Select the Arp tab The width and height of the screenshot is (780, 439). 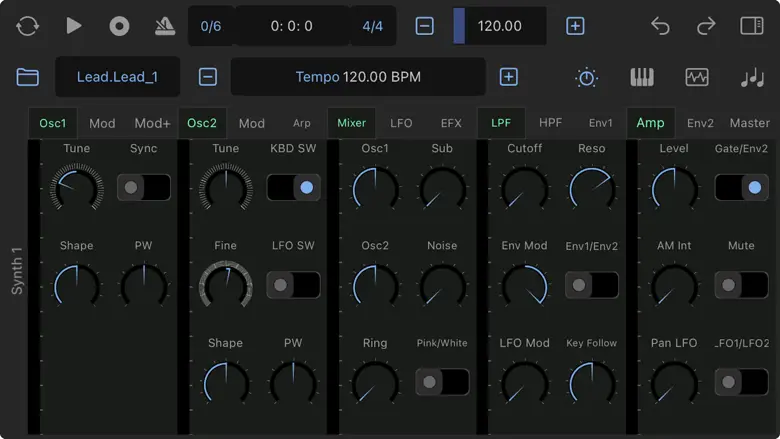coord(301,123)
